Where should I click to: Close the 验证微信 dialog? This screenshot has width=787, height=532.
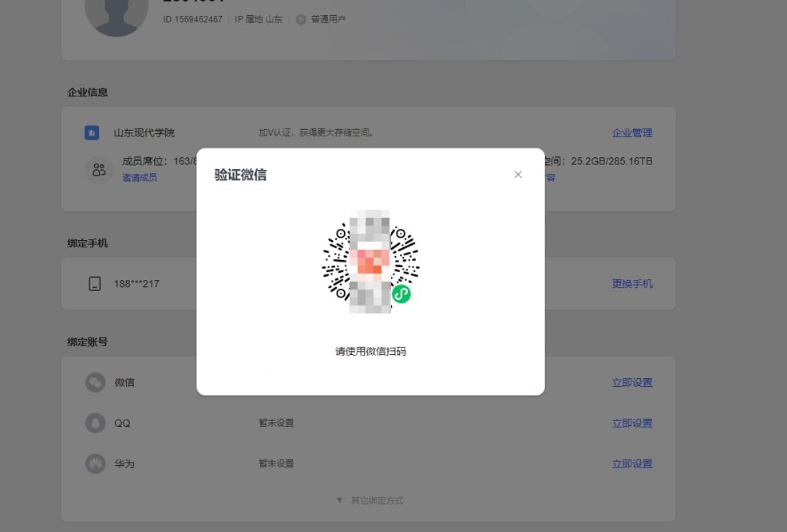tap(518, 175)
